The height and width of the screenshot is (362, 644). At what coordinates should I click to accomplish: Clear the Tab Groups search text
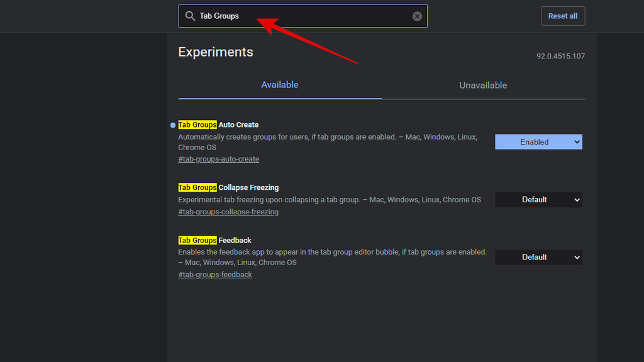click(417, 16)
